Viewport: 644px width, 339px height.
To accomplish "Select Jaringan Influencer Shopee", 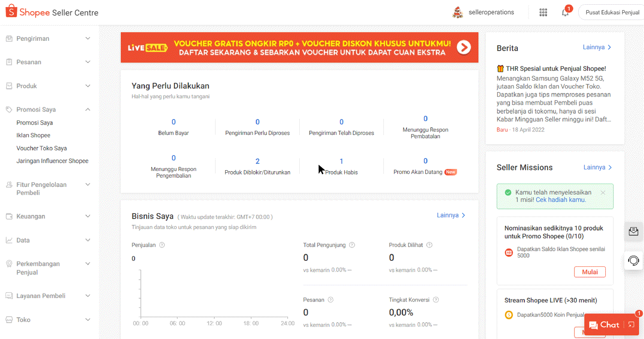I will [x=52, y=161].
